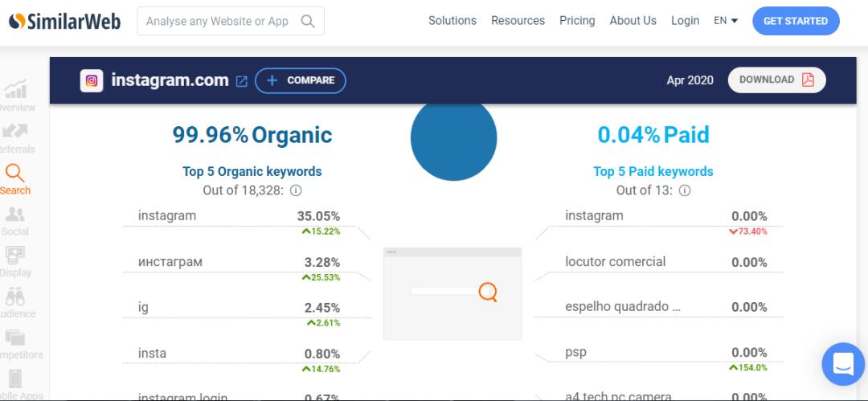Click the 73.40% decrease indicator
This screenshot has height=401, width=868.
(748, 231)
